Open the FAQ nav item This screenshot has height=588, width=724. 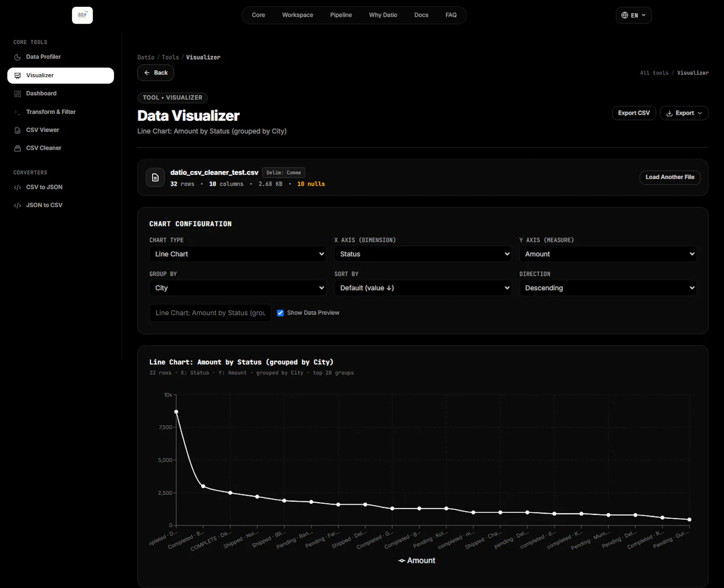coord(451,15)
